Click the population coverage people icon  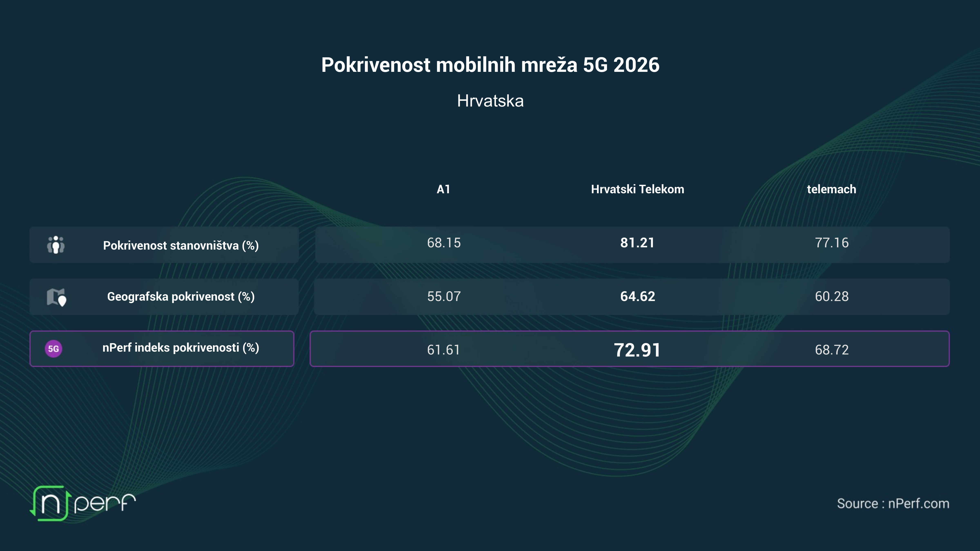(56, 245)
